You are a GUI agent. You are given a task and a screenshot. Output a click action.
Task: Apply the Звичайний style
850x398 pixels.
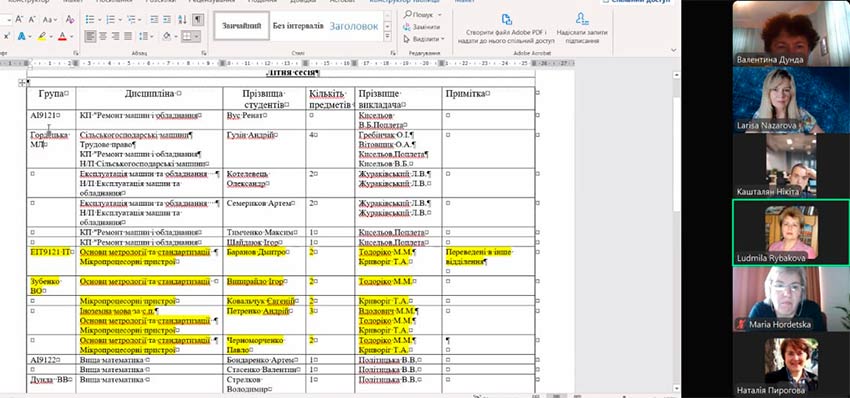(242, 25)
